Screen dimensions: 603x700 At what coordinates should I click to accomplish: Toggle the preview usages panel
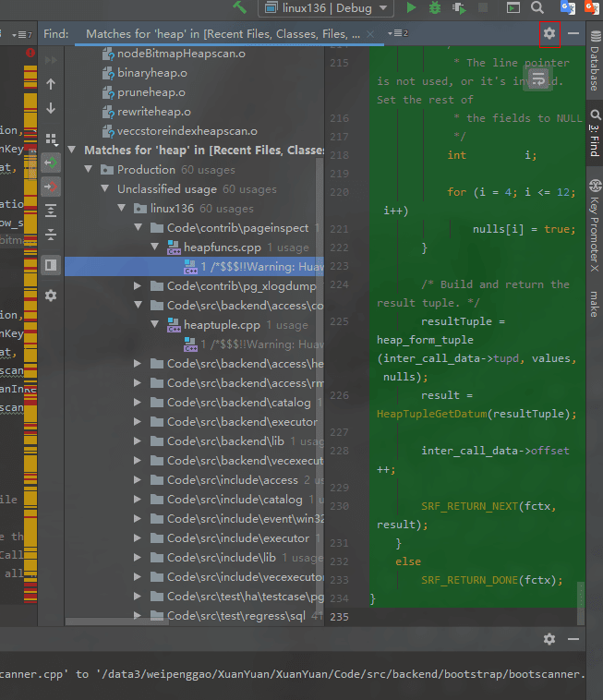[x=51, y=265]
